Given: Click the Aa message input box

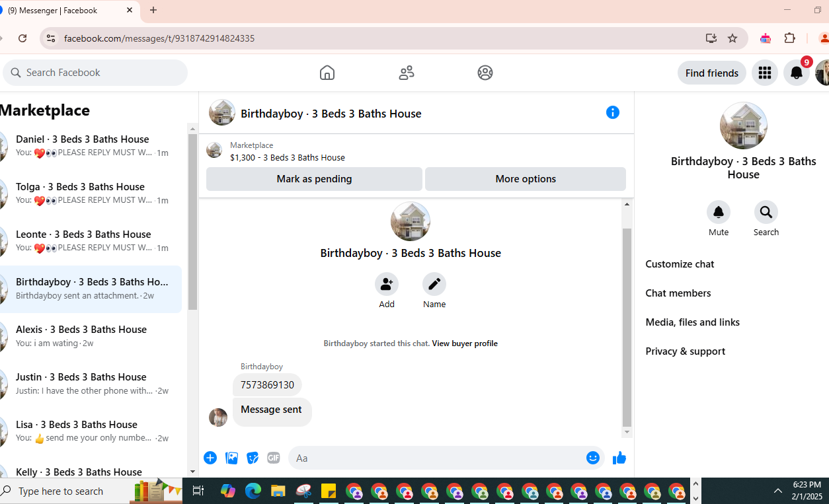Looking at the screenshot, I should coord(436,458).
